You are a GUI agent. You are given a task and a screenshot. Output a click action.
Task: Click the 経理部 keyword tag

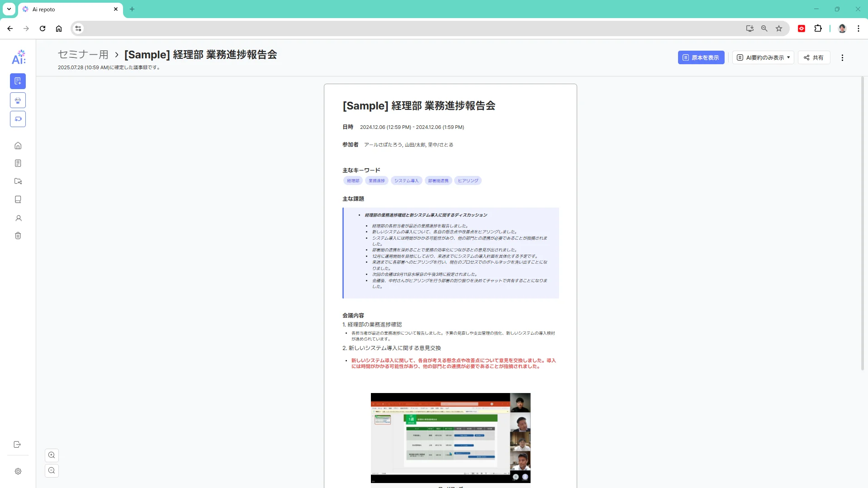coord(353,181)
